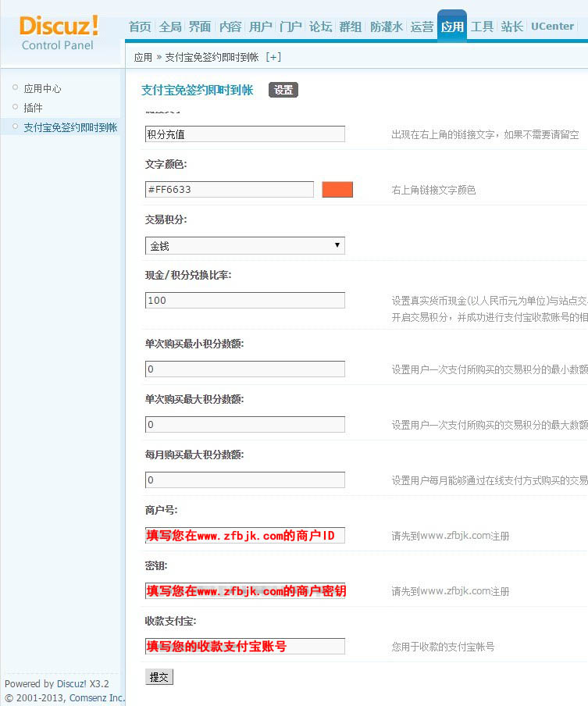Open the 防灌水 top navigation tab
The height and width of the screenshot is (706, 588).
[x=387, y=27]
